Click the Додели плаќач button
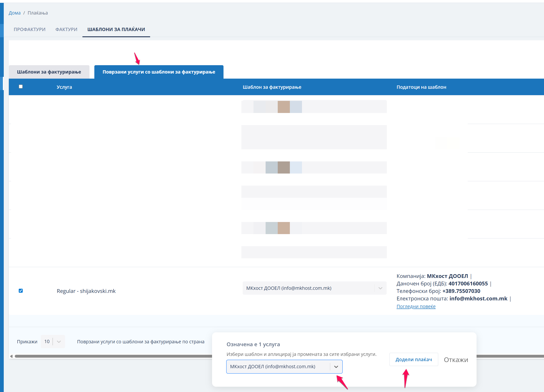This screenshot has height=392, width=544. point(414,359)
